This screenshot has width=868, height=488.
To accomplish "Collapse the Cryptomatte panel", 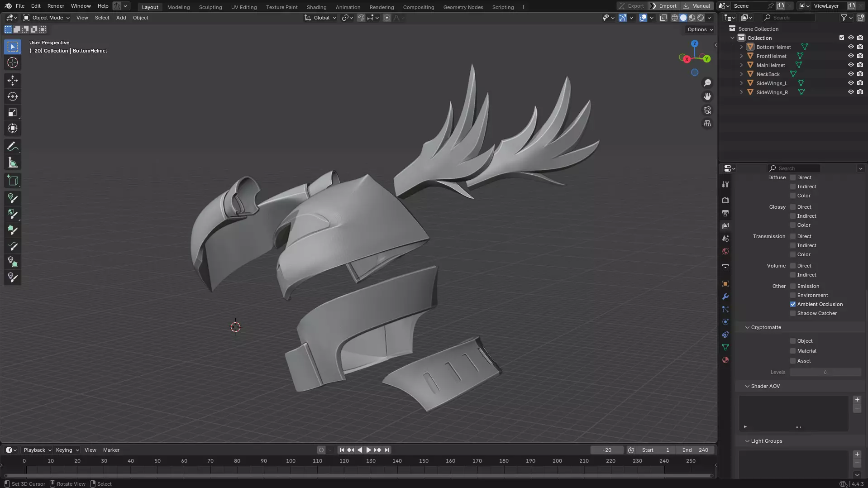I will point(747,327).
